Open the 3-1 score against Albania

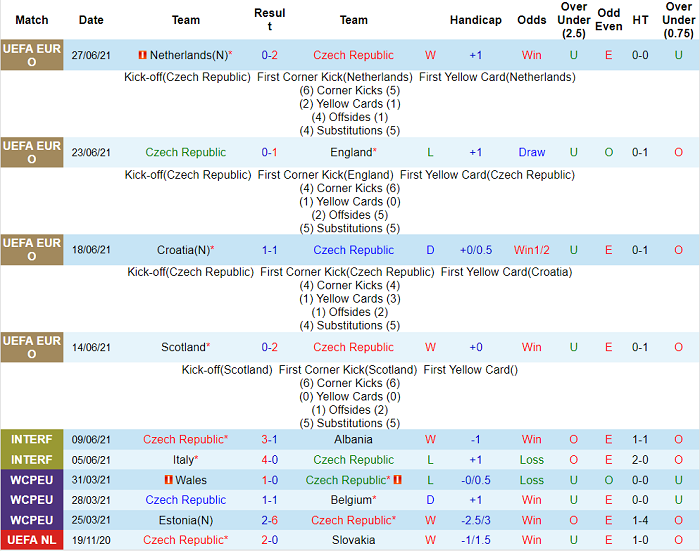click(x=269, y=439)
